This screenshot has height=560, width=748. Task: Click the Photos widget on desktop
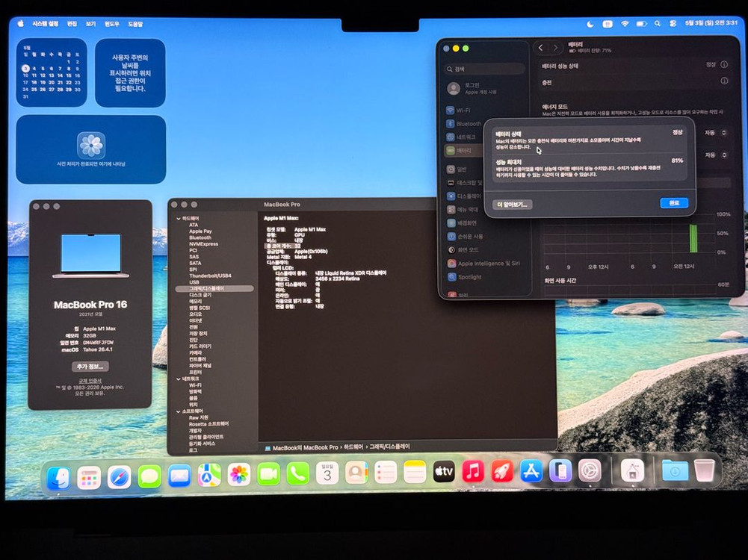click(91, 149)
